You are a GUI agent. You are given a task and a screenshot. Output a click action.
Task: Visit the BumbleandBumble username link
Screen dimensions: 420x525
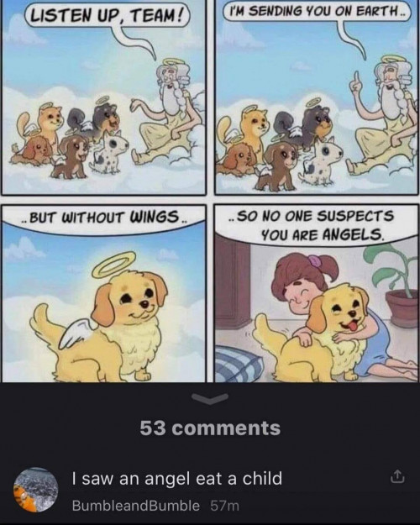click(136, 506)
